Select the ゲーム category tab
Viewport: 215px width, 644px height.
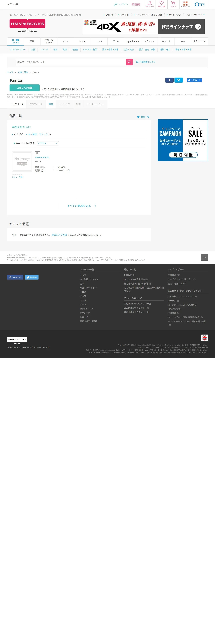(116, 41)
